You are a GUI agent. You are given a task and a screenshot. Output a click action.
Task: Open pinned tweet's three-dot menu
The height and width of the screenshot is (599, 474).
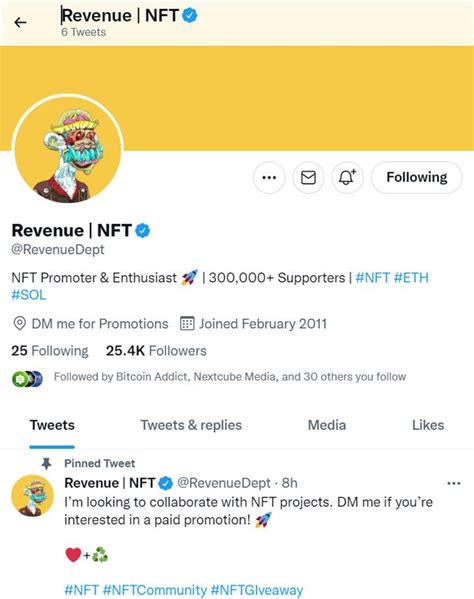point(454,483)
